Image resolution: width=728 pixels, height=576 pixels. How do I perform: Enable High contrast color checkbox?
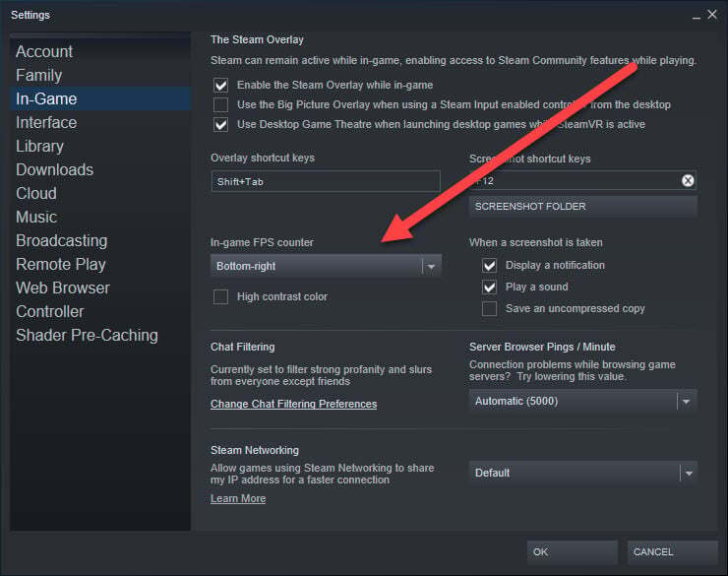coord(220,296)
